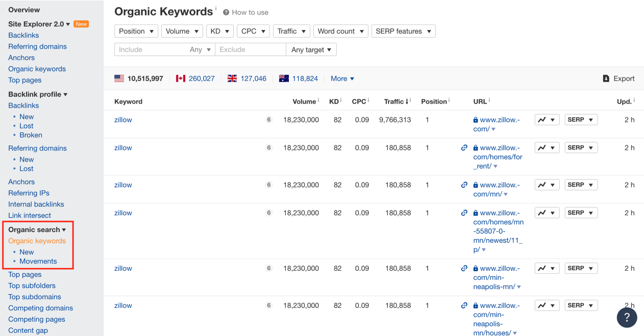Open SERP dropdown for first zillow row
The image size is (644, 336).
pyautogui.click(x=581, y=120)
